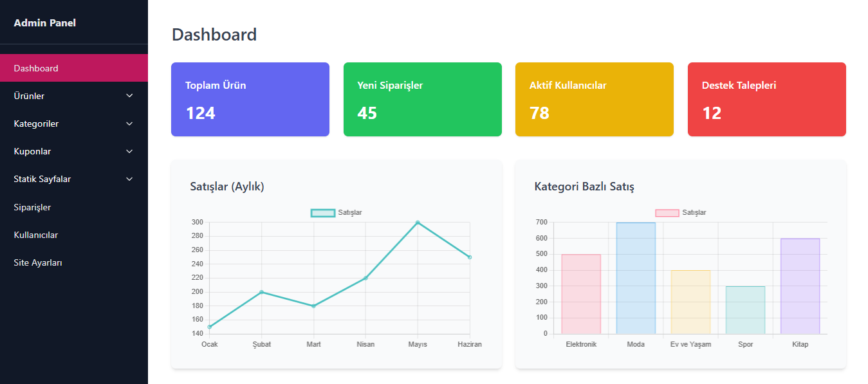
Task: Click the blue Moda bar
Action: coord(636,278)
